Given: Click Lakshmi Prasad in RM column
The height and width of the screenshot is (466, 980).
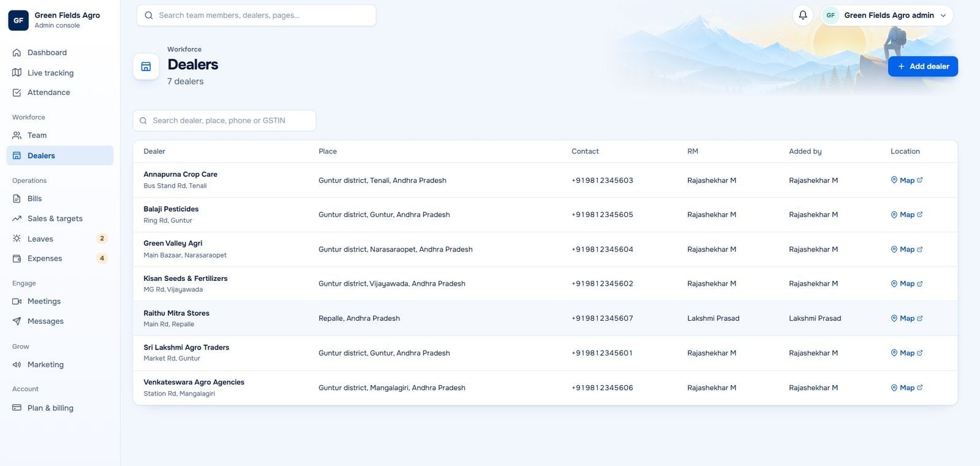Looking at the screenshot, I should [x=714, y=318].
